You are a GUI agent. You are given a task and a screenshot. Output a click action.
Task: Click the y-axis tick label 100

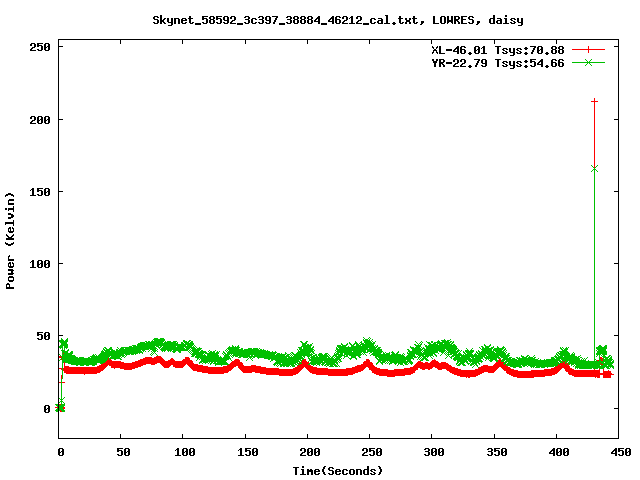pyautogui.click(x=40, y=264)
